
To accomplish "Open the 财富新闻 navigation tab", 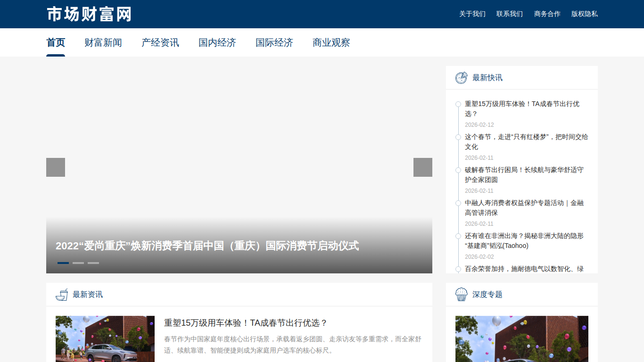I will click(x=103, y=43).
